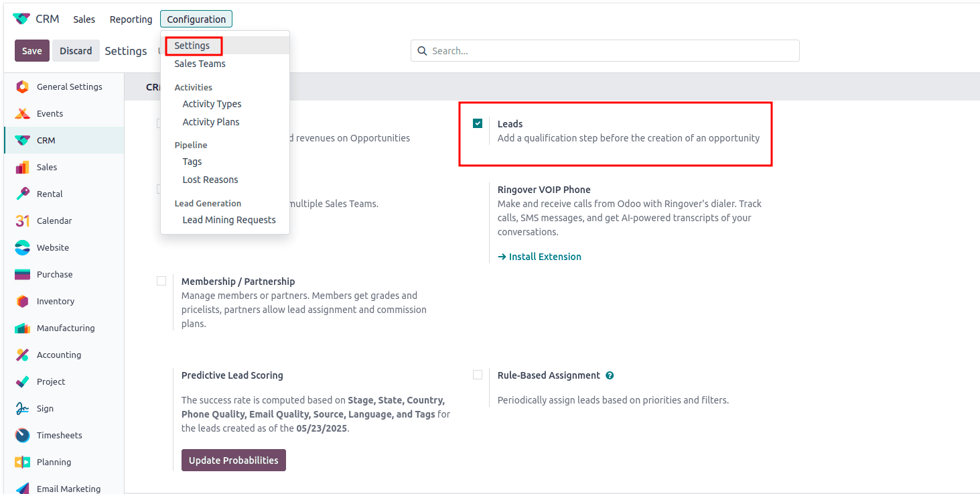Uncheck the Leads checkbox
Viewport: 980px width, 494px height.
pyautogui.click(x=478, y=123)
